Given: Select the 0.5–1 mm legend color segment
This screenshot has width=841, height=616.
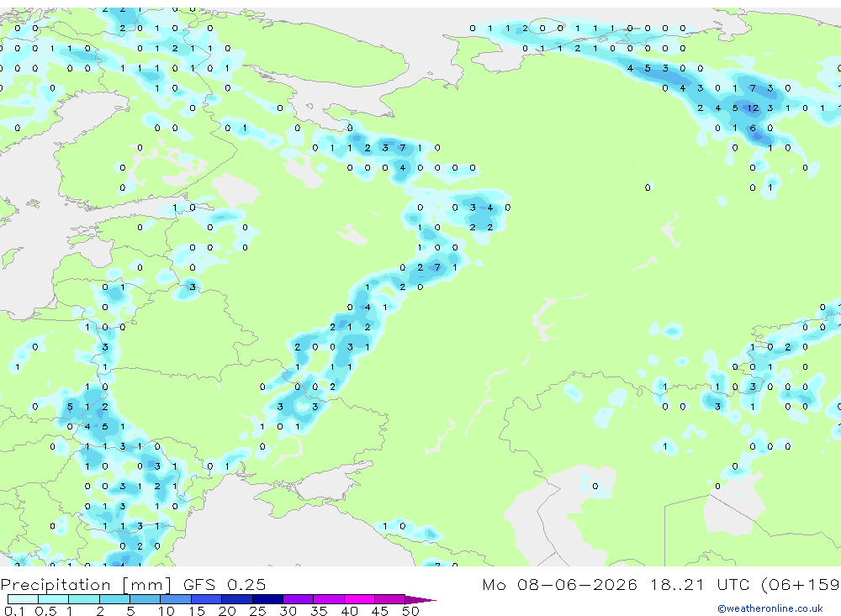Looking at the screenshot, I should click(x=53, y=599).
